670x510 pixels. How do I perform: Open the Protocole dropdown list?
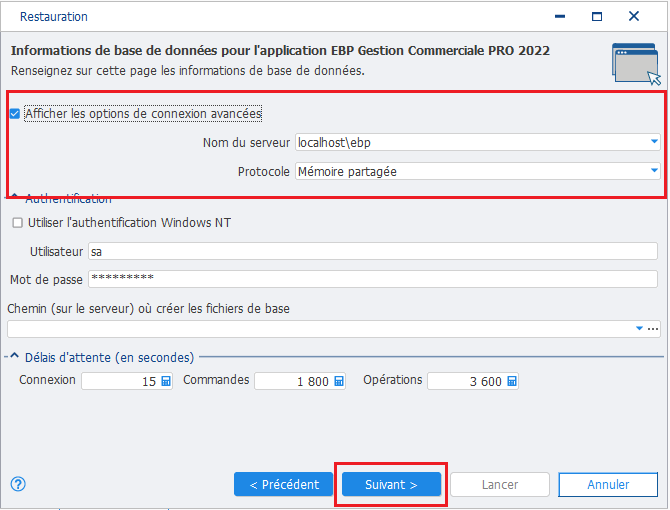coord(654,170)
